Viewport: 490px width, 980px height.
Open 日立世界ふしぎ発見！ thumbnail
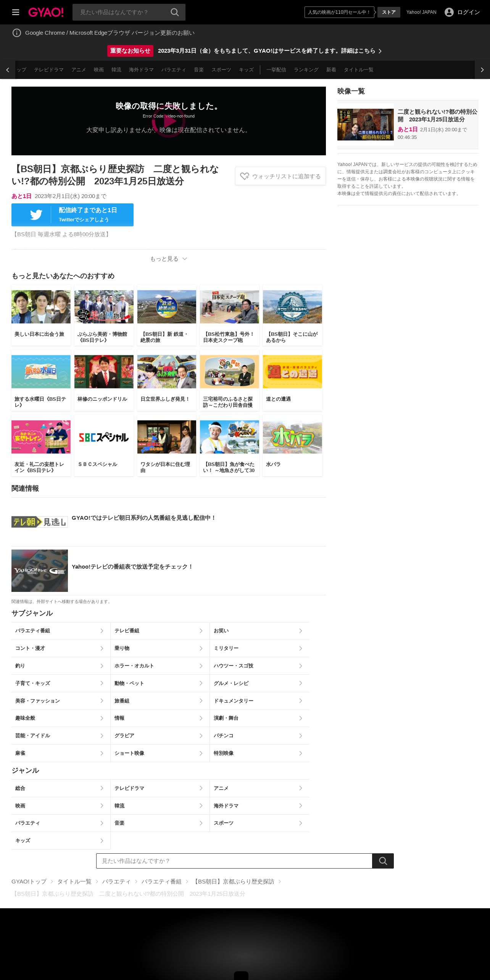(x=167, y=372)
